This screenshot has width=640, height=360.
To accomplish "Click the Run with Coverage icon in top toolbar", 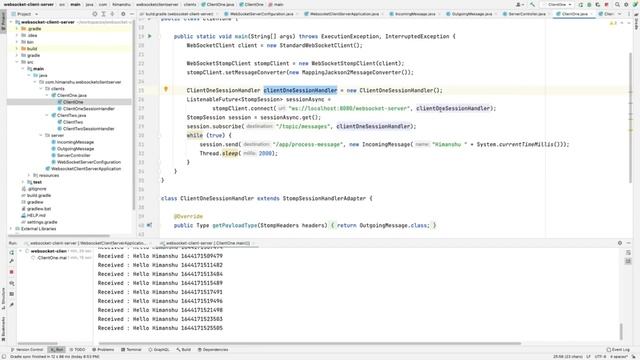I will coord(598,4).
